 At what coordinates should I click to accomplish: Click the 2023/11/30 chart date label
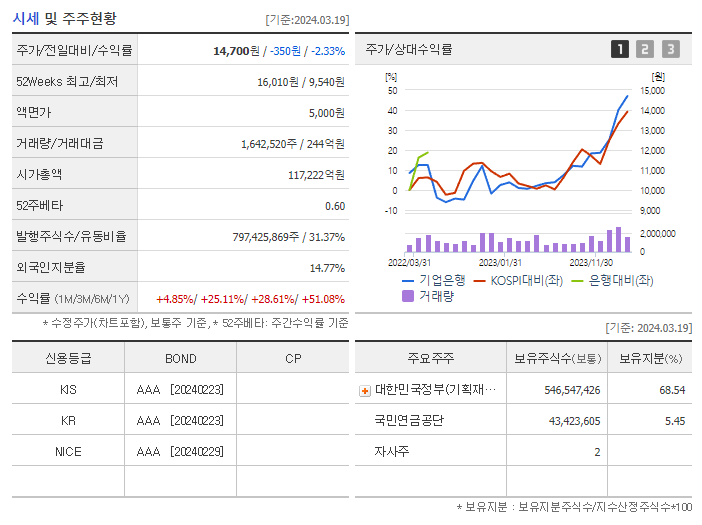(x=591, y=263)
